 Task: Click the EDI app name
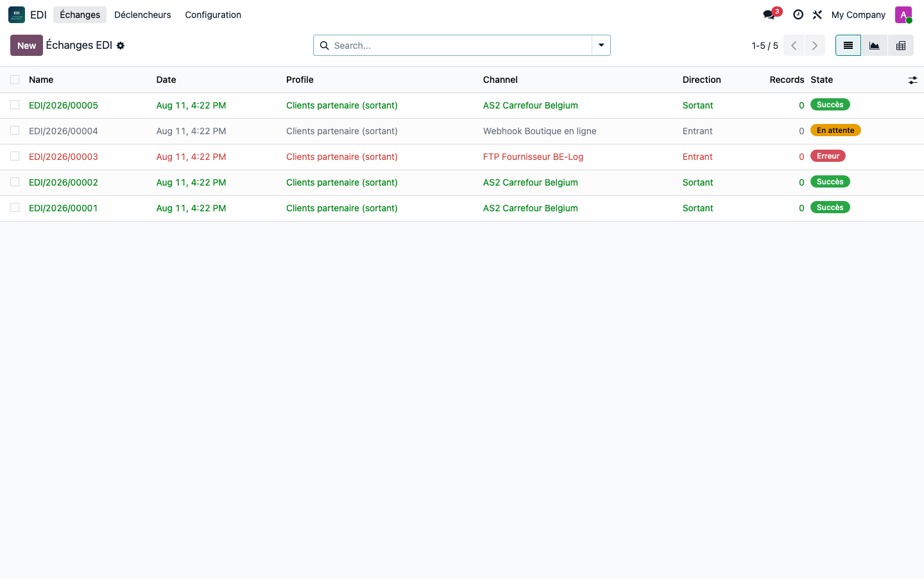[x=38, y=15]
